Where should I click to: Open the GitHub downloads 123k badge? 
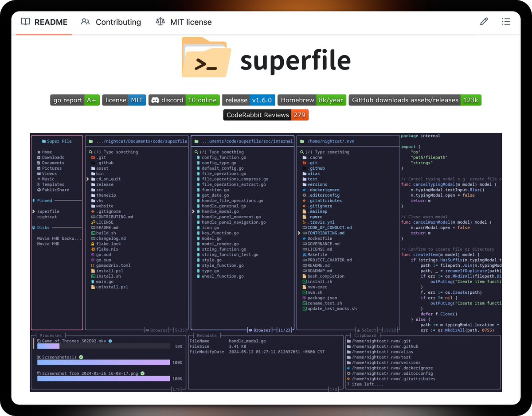click(x=415, y=100)
